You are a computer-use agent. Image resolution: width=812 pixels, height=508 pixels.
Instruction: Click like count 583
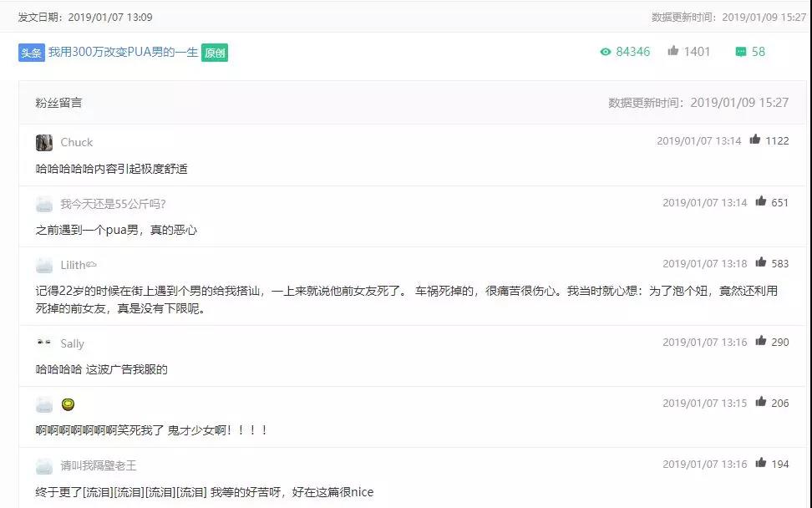pyautogui.click(x=780, y=263)
